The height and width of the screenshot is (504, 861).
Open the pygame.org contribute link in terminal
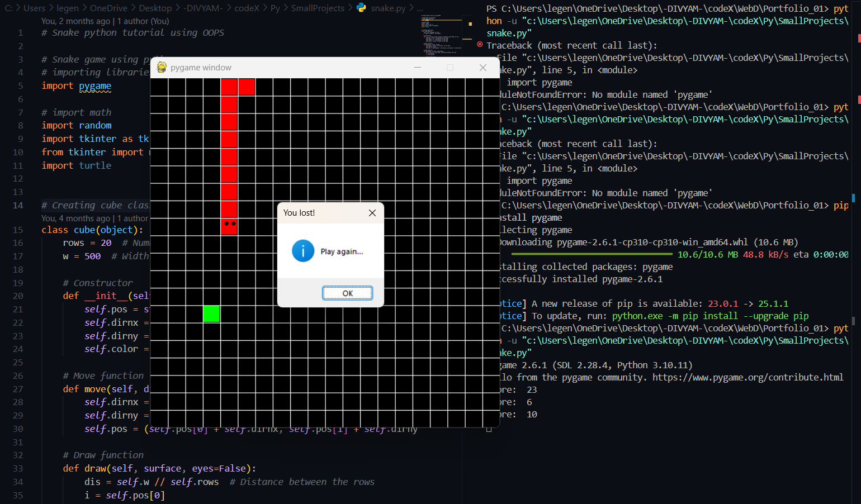(748, 377)
